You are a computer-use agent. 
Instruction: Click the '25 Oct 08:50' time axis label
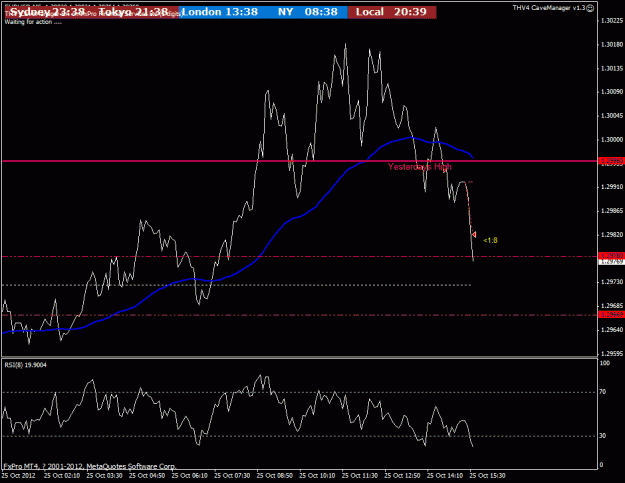pos(275,476)
